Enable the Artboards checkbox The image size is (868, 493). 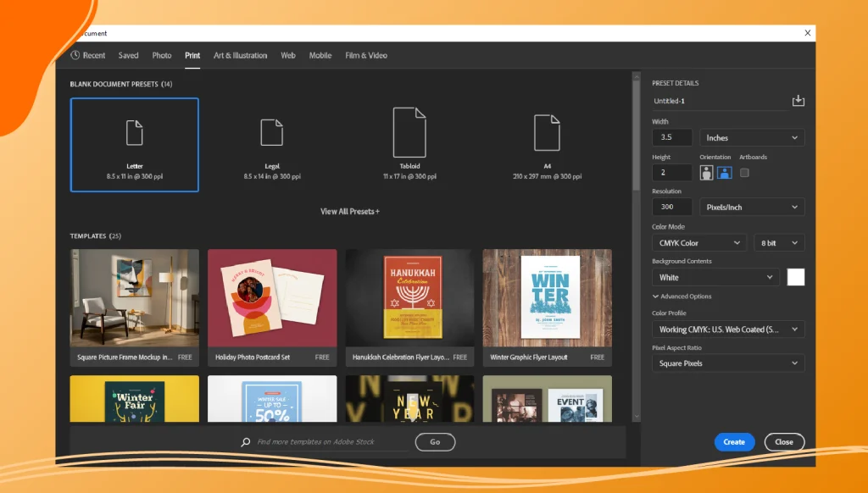pos(744,173)
